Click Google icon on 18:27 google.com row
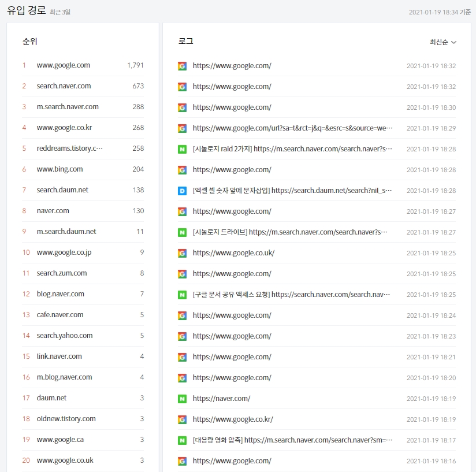Image resolution: width=476 pixels, height=472 pixels. point(182,211)
